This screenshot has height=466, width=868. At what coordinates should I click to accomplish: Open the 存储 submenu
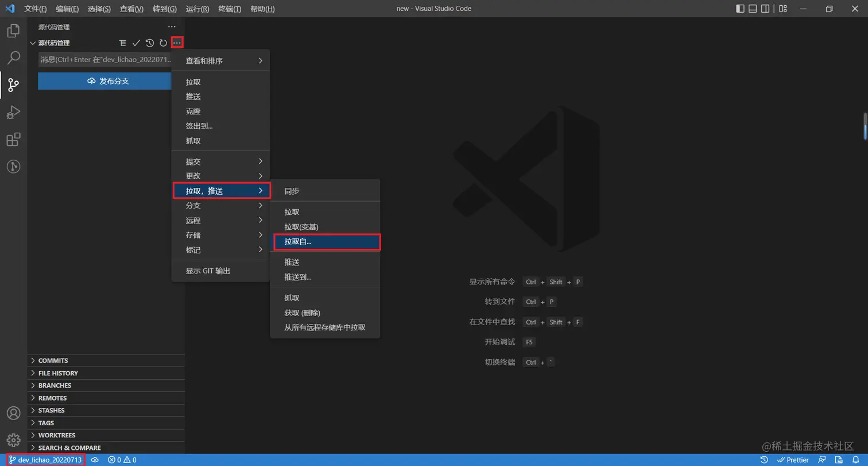(x=221, y=235)
